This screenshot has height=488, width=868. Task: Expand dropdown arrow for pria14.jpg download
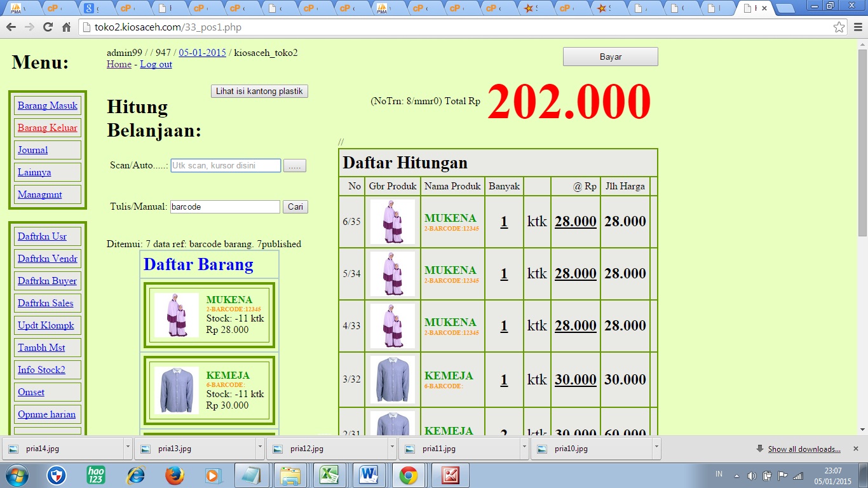(x=128, y=448)
